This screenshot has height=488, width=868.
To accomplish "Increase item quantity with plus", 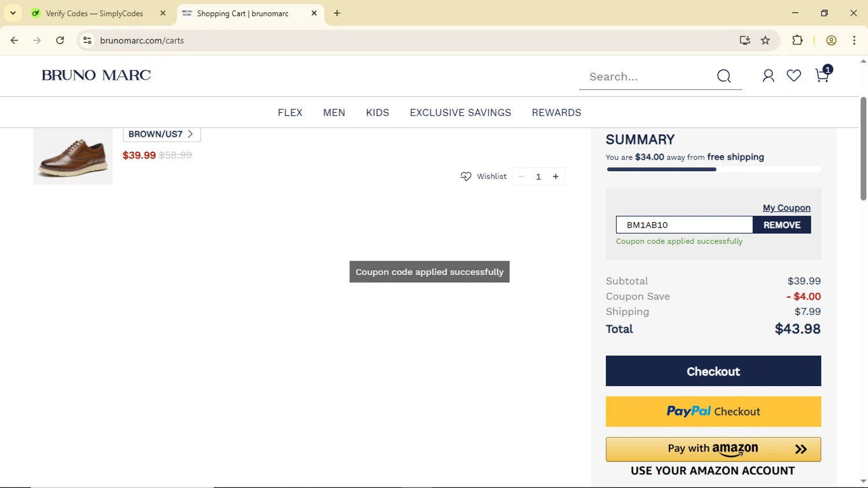I will click(x=556, y=177).
